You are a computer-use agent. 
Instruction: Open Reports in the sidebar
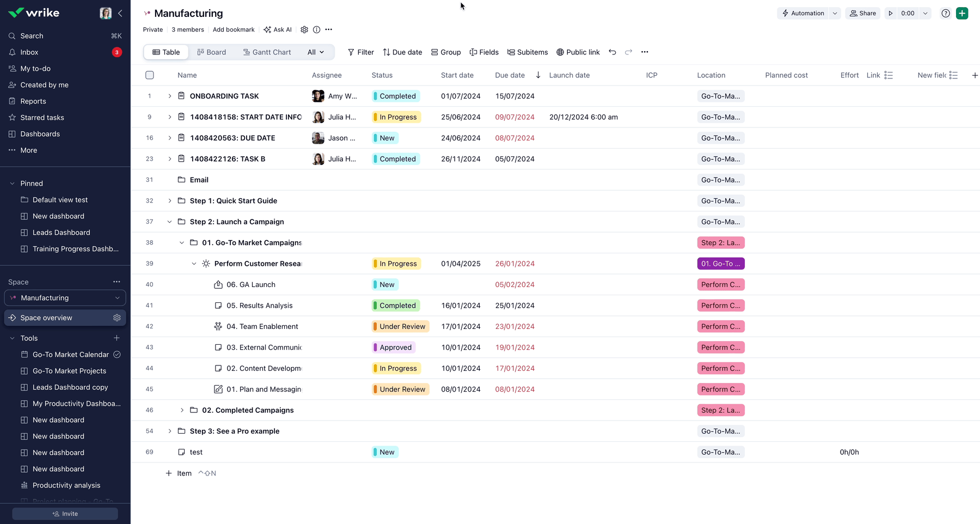coord(34,101)
